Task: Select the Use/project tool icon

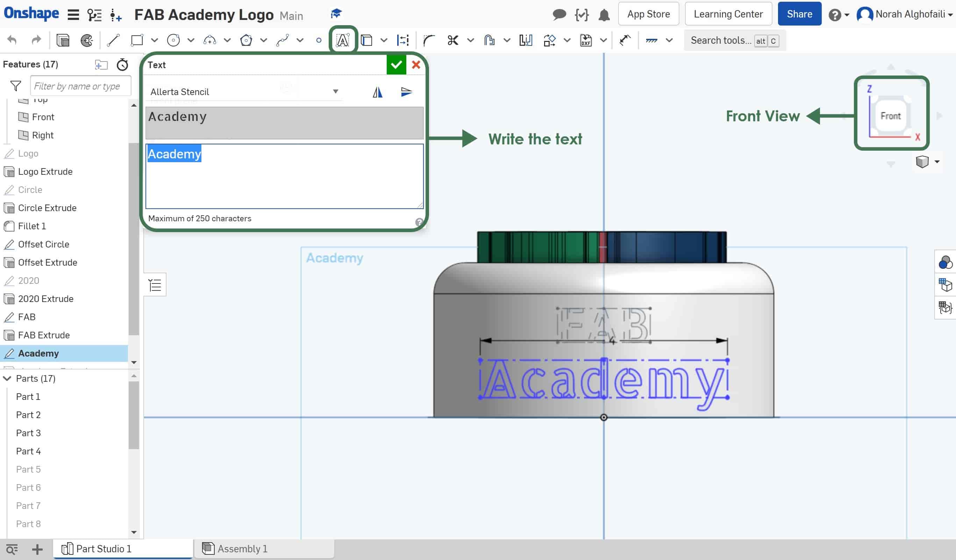Action: click(x=366, y=40)
